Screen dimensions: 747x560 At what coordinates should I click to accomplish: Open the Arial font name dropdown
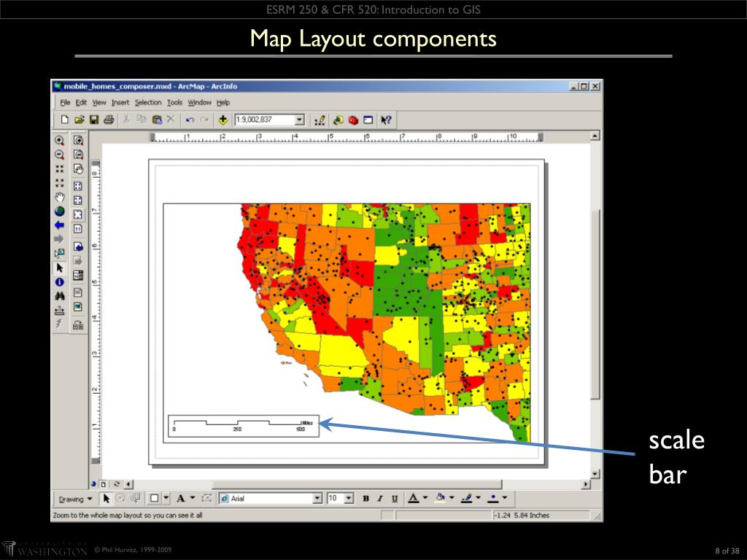point(317,499)
